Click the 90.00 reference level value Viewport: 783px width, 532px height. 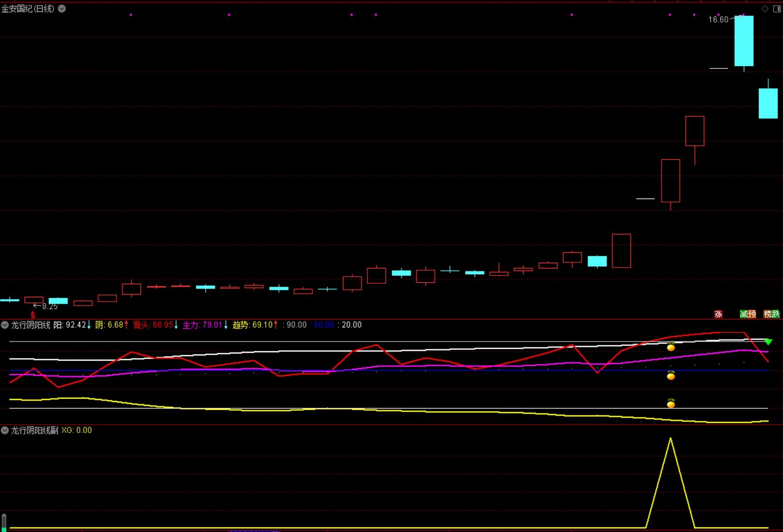point(297,325)
